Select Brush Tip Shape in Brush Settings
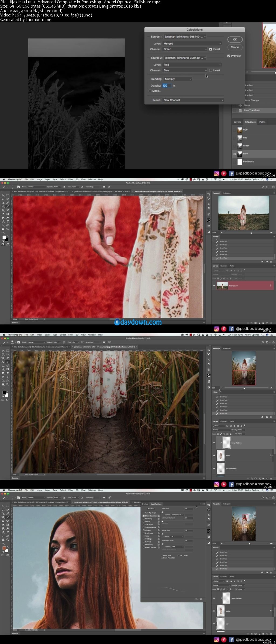 tap(150, 513)
